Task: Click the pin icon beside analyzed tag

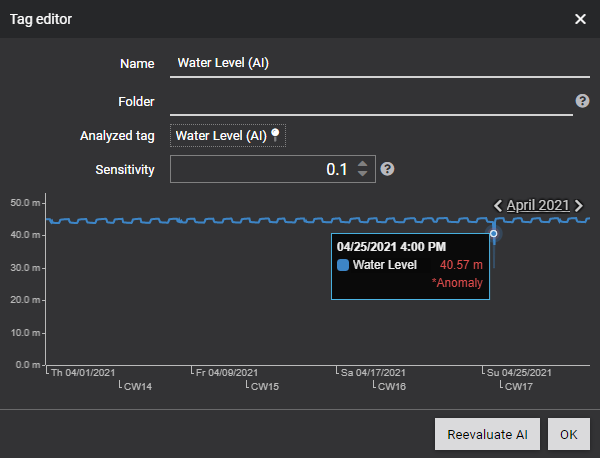Action: click(x=275, y=135)
